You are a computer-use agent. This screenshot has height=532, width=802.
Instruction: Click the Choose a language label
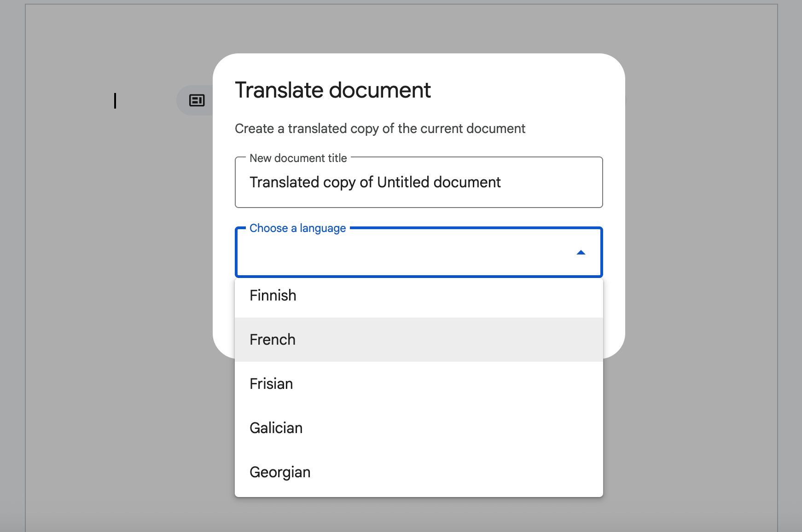click(x=297, y=228)
